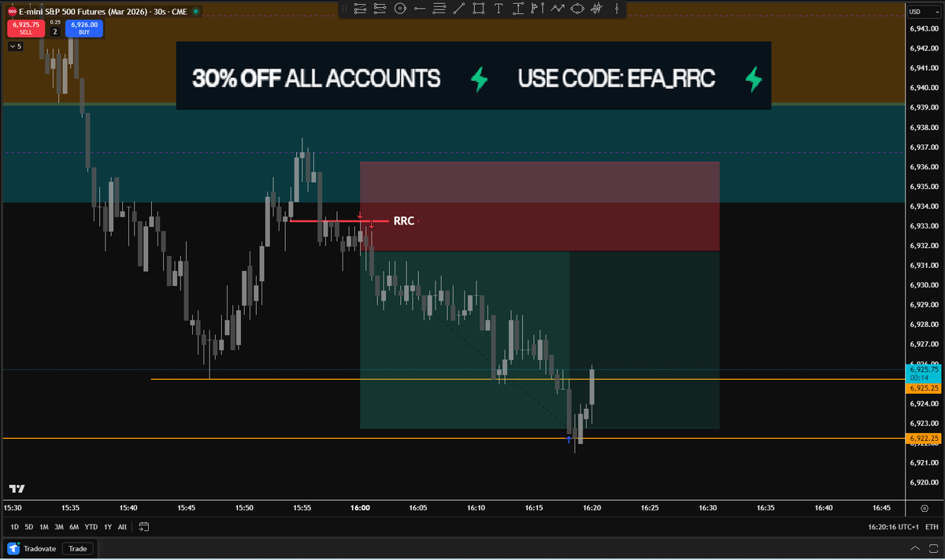Select the Fib retracement drawing tool
The image size is (945, 560).
pos(360,9)
